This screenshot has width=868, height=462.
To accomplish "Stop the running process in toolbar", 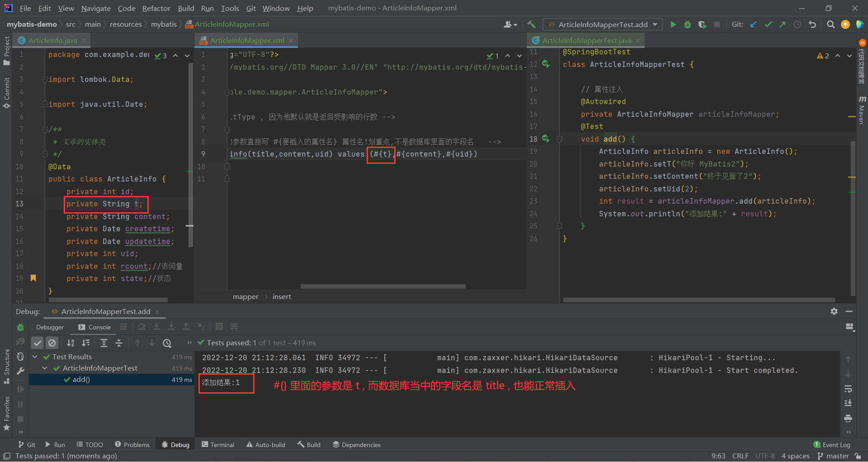I will click(x=717, y=24).
